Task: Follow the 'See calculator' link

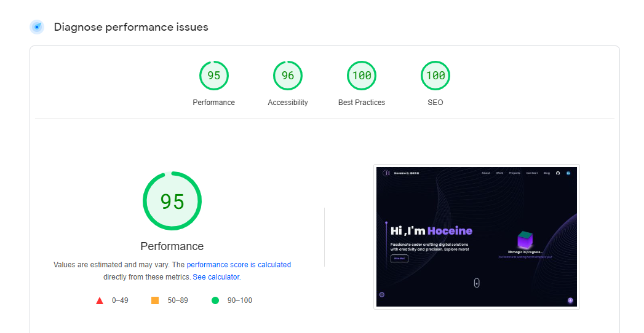Action: click(x=216, y=277)
